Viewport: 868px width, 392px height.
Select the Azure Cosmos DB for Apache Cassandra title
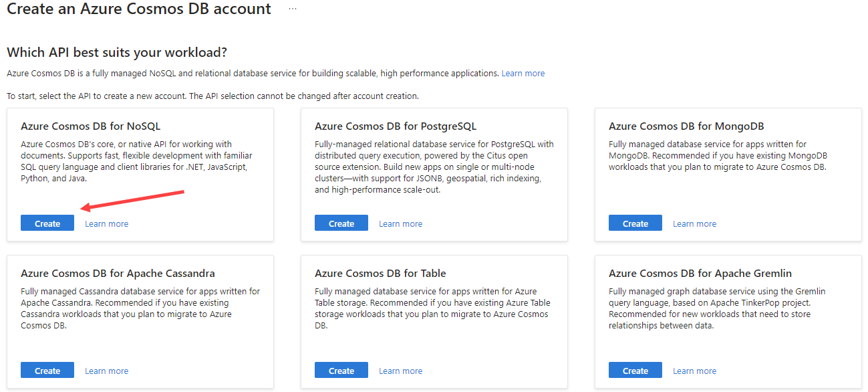click(118, 274)
